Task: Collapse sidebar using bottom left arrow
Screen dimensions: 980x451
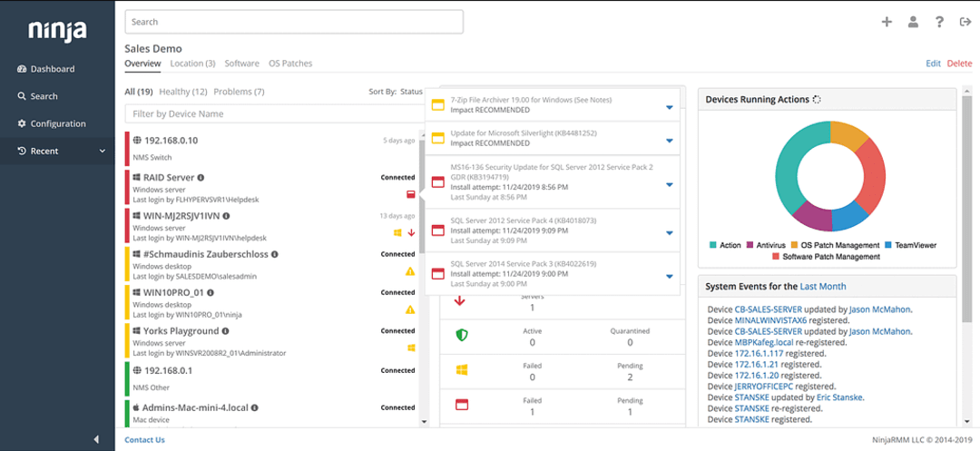Action: click(96, 439)
